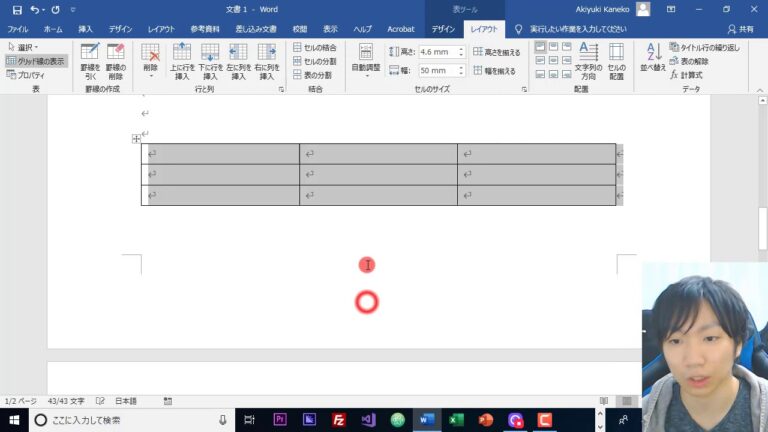The height and width of the screenshot is (432, 768).
Task: Click the height stepper arrows
Action: (x=461, y=52)
